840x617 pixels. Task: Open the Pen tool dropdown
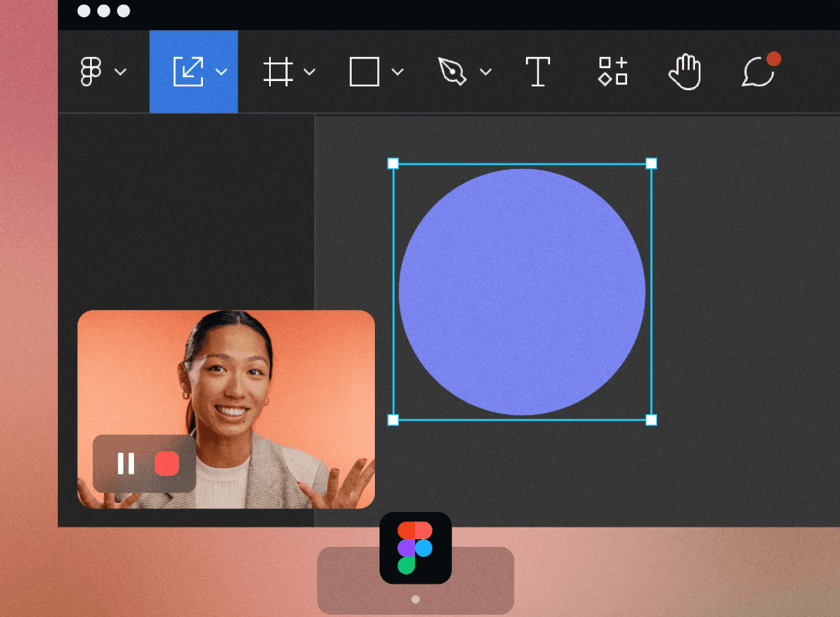point(485,72)
